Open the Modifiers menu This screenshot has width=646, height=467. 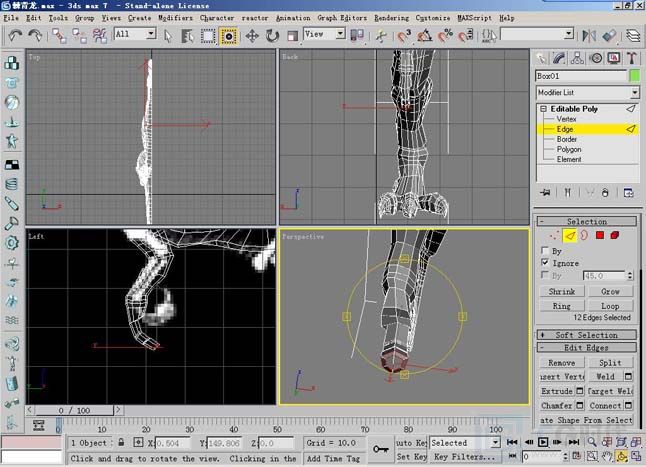pos(176,18)
